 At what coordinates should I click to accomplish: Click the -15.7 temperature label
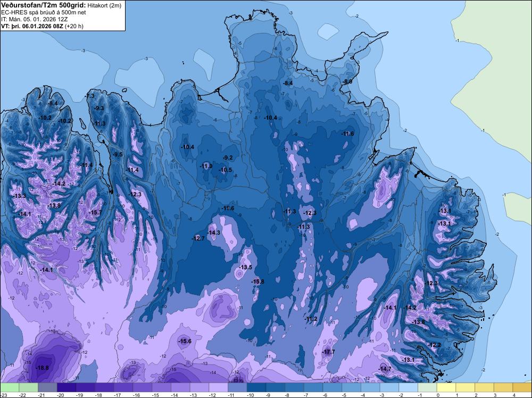(95, 212)
